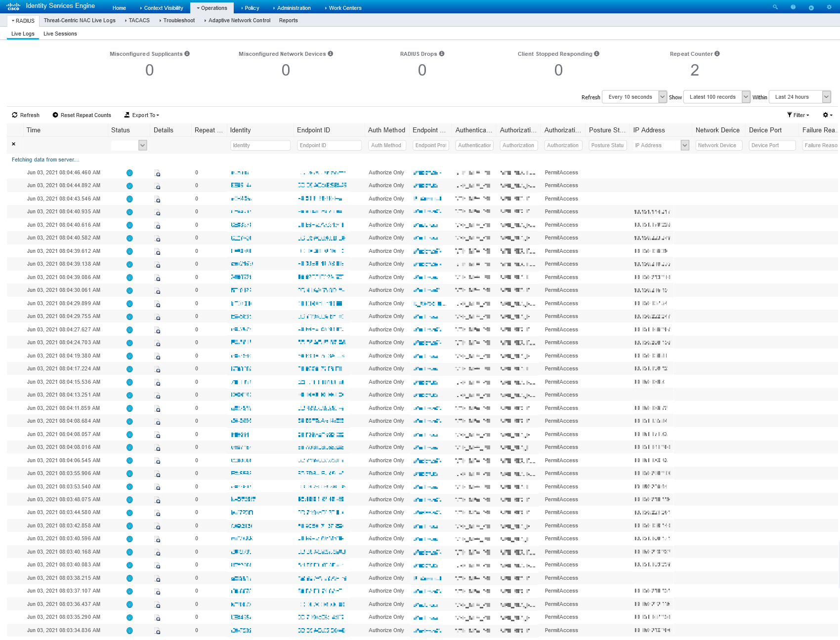Switch to the Live Sessions tab
This screenshot has width=840, height=640.
(x=60, y=34)
